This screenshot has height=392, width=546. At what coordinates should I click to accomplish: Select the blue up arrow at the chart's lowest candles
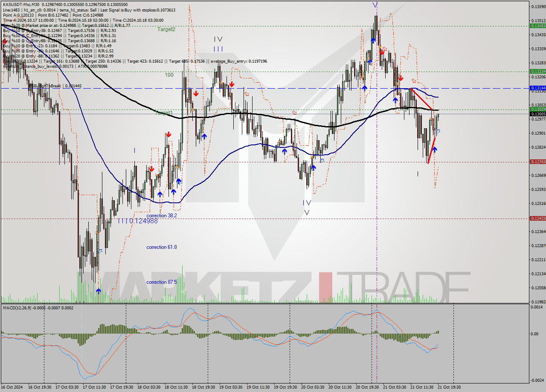pos(99,291)
